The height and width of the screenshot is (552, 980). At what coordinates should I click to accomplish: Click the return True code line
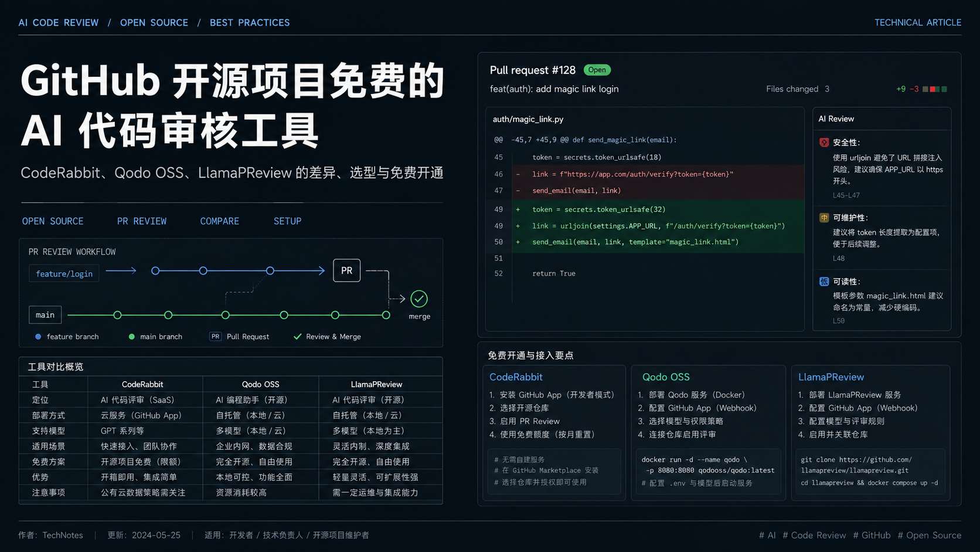click(554, 273)
